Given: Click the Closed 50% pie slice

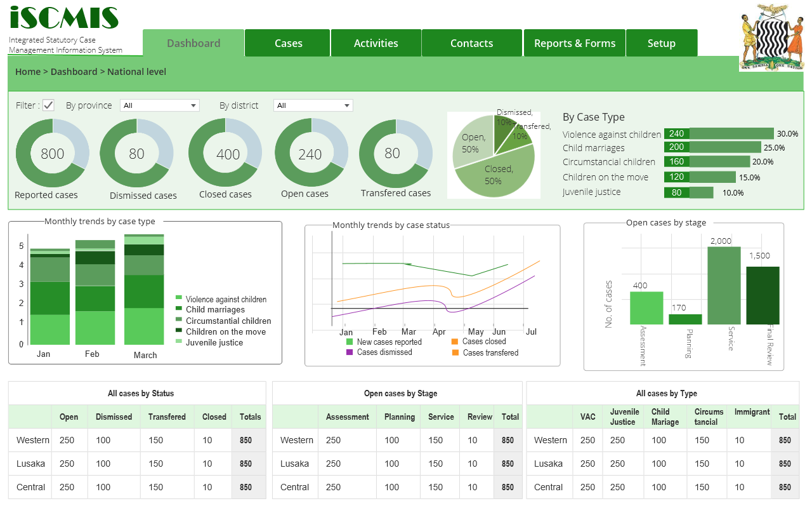Looking at the screenshot, I should [498, 174].
